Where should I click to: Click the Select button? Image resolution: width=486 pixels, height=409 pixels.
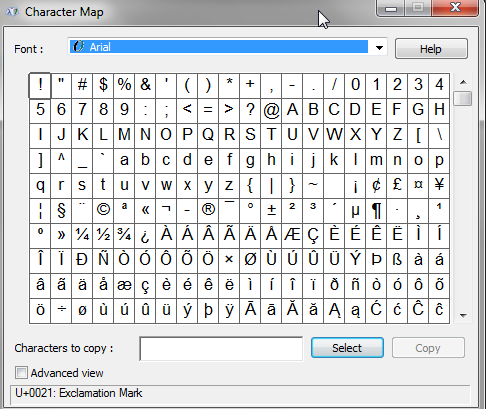pos(347,348)
